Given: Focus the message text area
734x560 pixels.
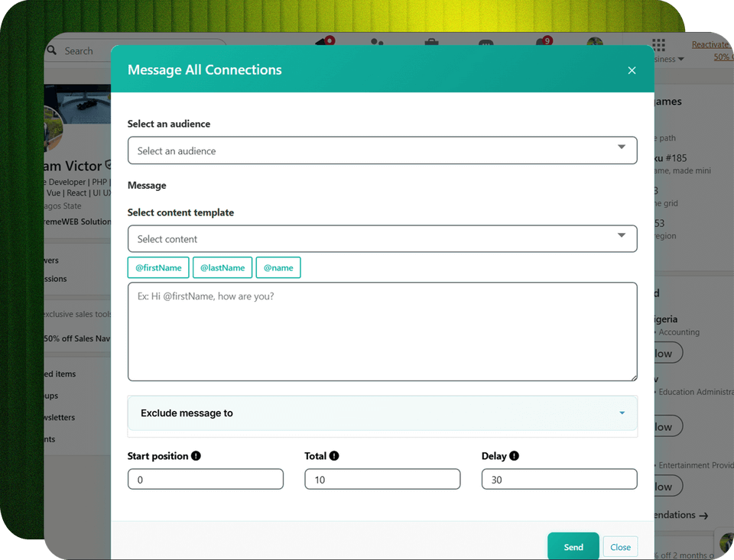Looking at the screenshot, I should click(382, 332).
